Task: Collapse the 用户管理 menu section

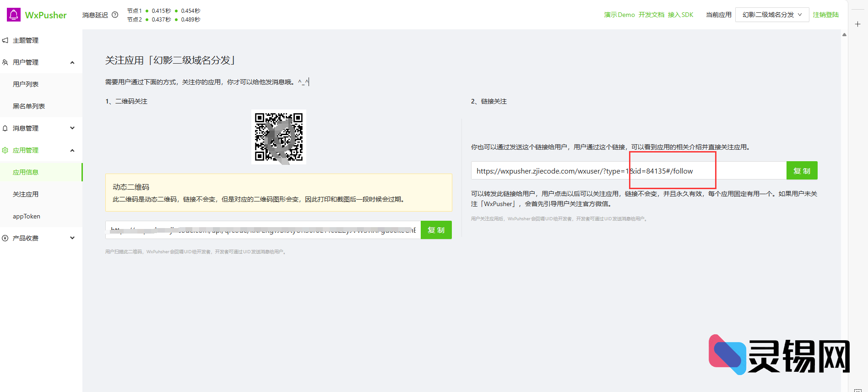Action: (72, 62)
